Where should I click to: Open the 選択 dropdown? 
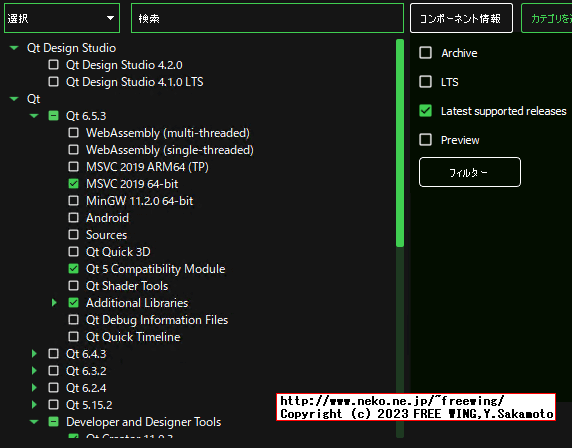coord(62,18)
